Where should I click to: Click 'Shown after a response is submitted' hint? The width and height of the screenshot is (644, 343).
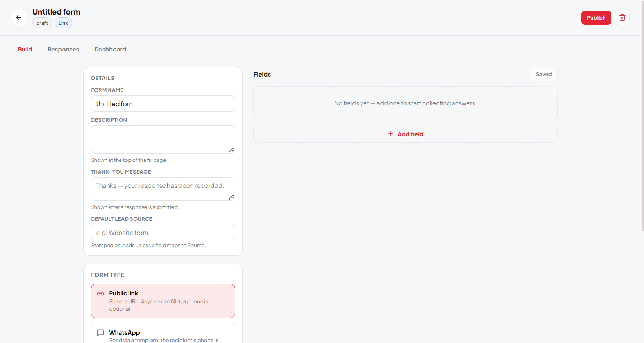click(135, 207)
